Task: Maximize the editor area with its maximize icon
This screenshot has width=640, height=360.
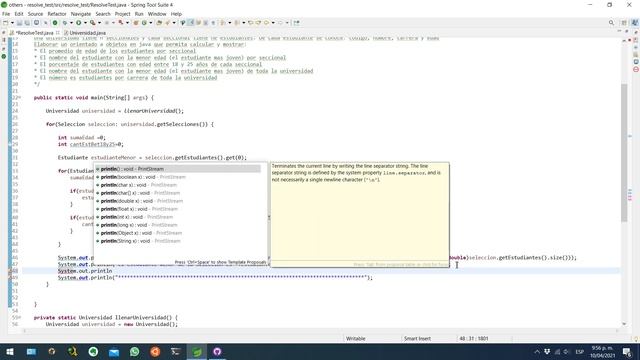Action: click(627, 31)
